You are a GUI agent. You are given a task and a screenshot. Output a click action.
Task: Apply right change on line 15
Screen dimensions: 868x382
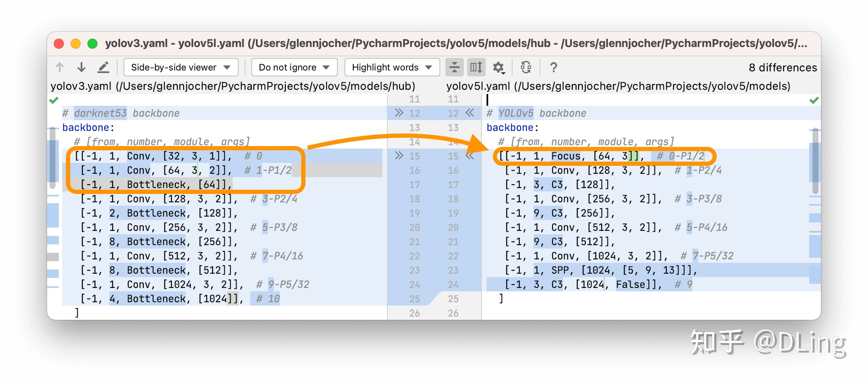coord(470,156)
